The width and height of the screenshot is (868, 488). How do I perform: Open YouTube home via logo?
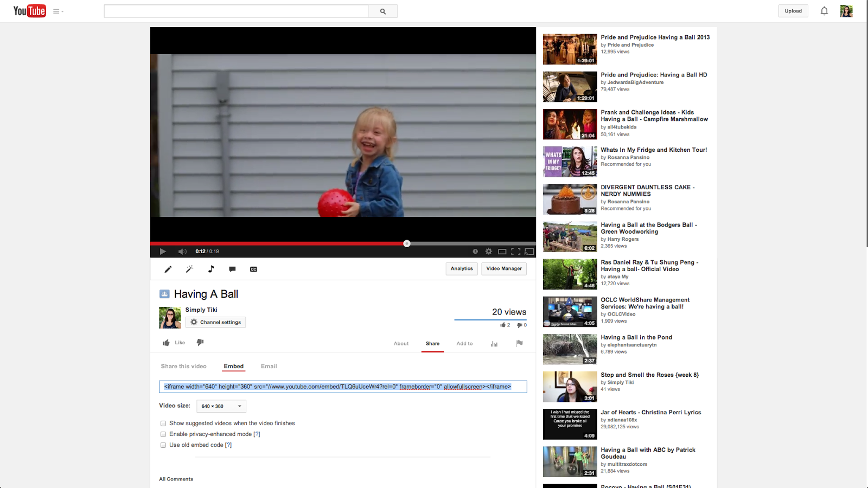point(29,11)
